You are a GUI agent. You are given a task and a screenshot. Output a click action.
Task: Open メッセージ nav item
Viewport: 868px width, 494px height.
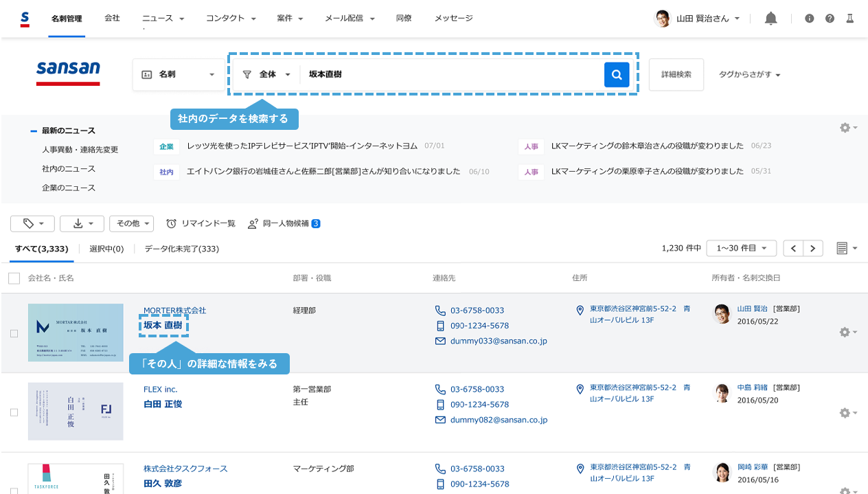453,19
